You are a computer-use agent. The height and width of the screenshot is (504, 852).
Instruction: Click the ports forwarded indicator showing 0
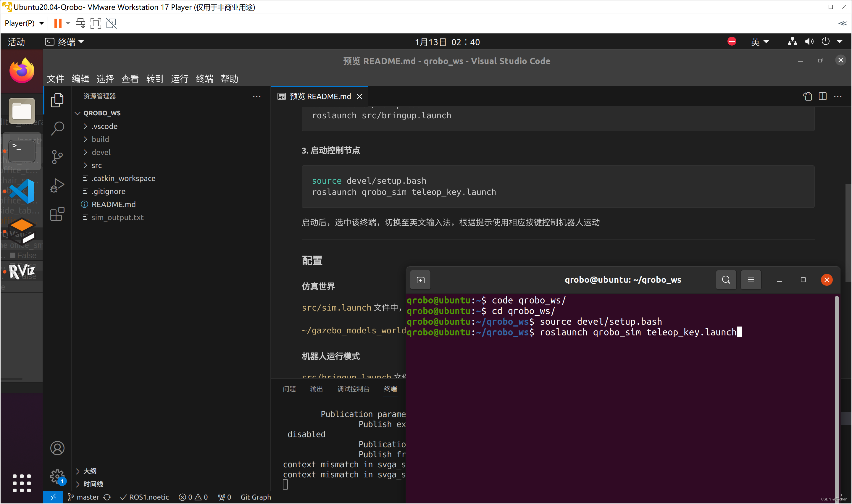pyautogui.click(x=225, y=497)
